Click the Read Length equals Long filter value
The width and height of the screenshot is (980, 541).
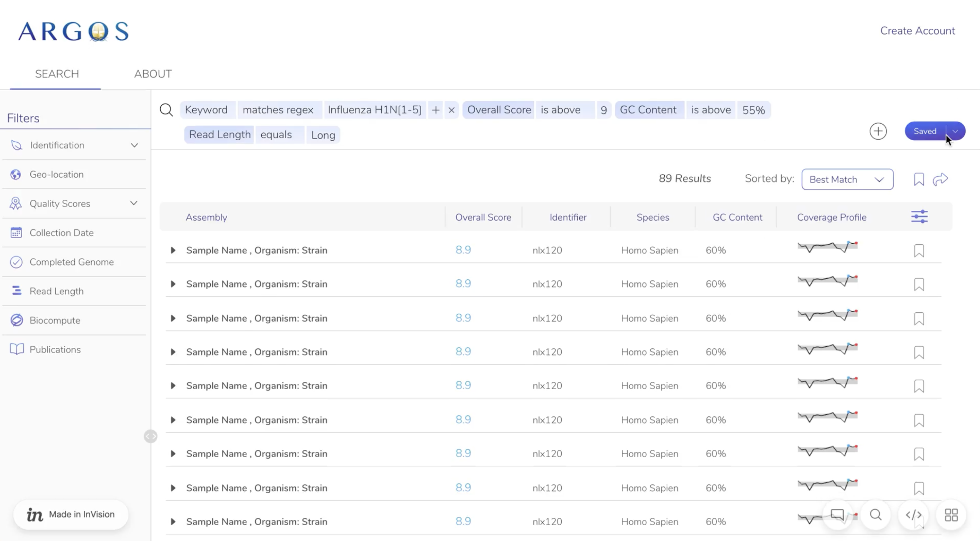(x=323, y=135)
